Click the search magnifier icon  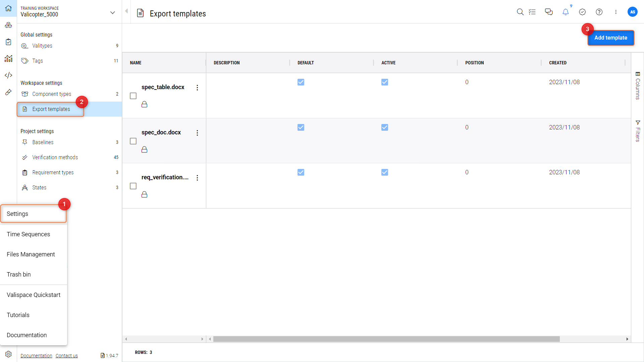(520, 12)
